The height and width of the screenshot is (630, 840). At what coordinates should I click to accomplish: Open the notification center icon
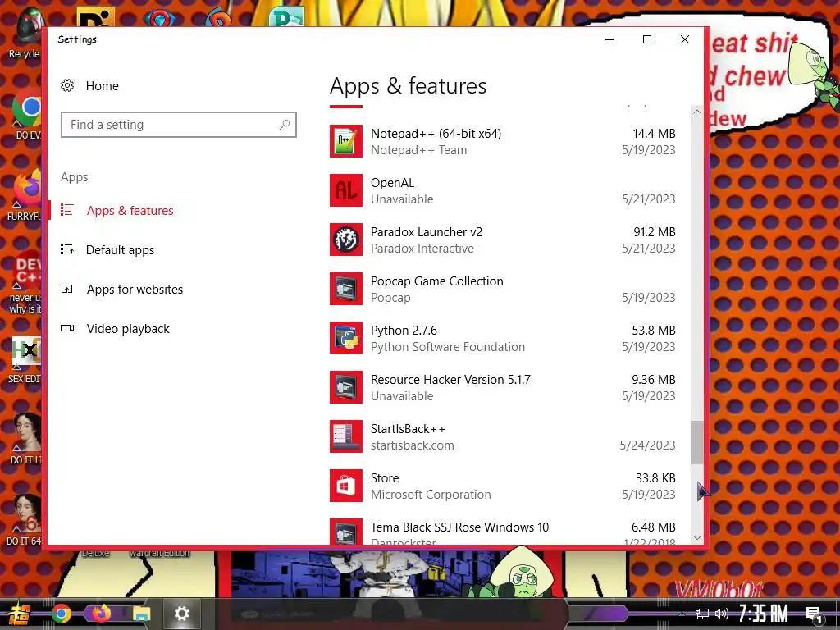[815, 615]
